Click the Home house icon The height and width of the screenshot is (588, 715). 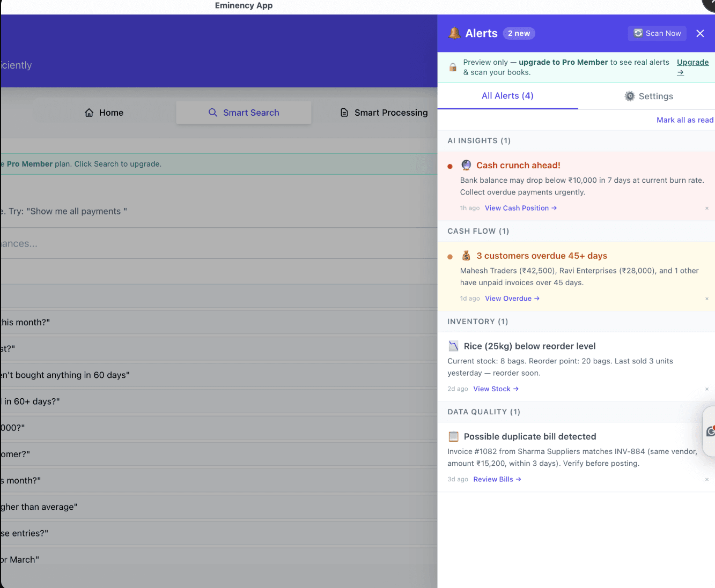[89, 113]
